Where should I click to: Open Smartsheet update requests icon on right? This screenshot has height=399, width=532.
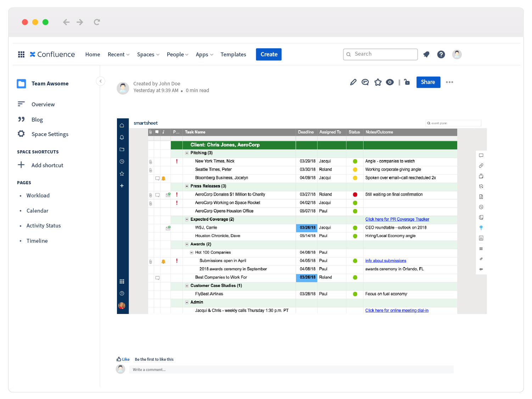tap(481, 186)
